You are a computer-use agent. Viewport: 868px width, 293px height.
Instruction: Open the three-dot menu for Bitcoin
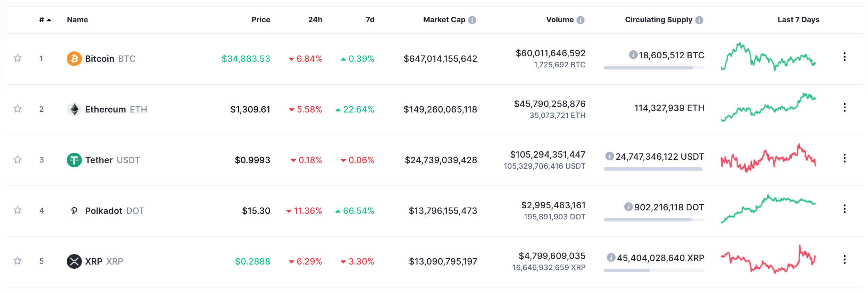pyautogui.click(x=844, y=57)
